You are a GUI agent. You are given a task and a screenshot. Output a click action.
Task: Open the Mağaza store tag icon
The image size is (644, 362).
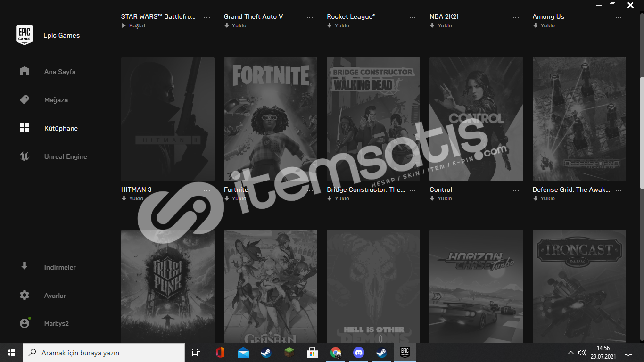point(25,99)
